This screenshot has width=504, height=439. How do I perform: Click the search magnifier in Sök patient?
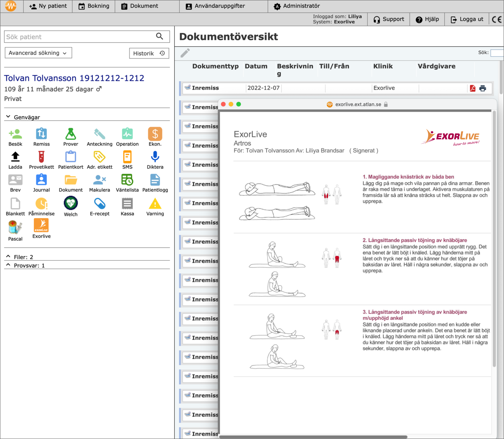point(160,36)
